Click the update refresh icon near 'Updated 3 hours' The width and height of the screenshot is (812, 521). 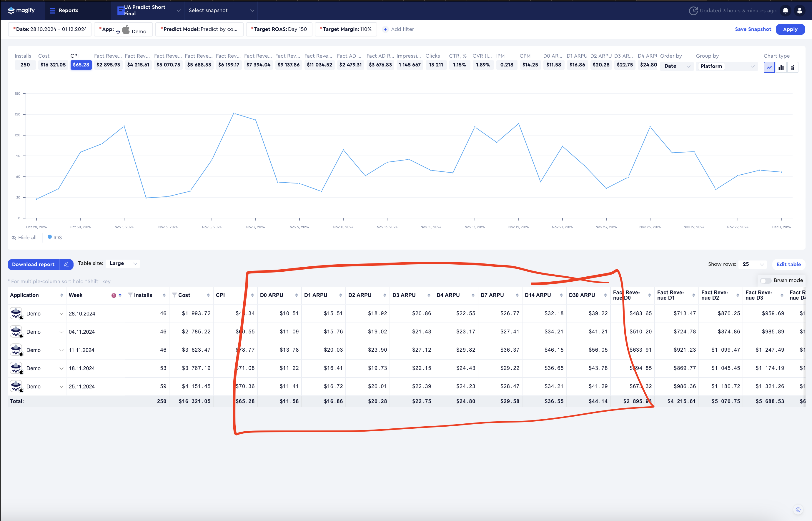point(693,11)
